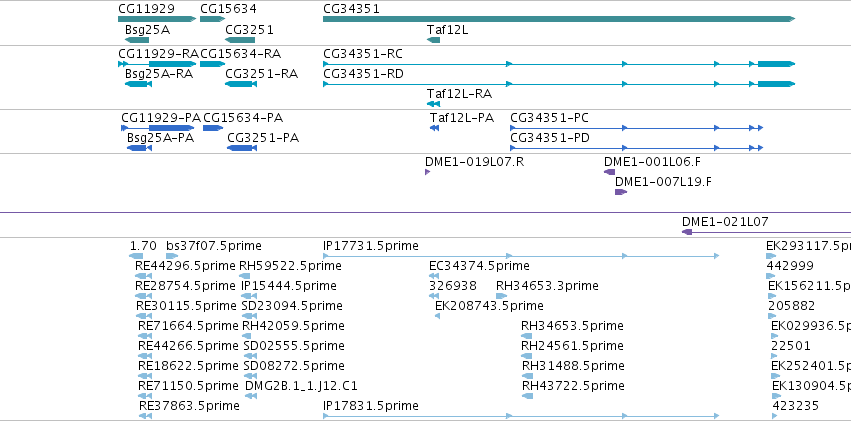Select the Taf12L-RA transcript glyph

[x=434, y=104]
